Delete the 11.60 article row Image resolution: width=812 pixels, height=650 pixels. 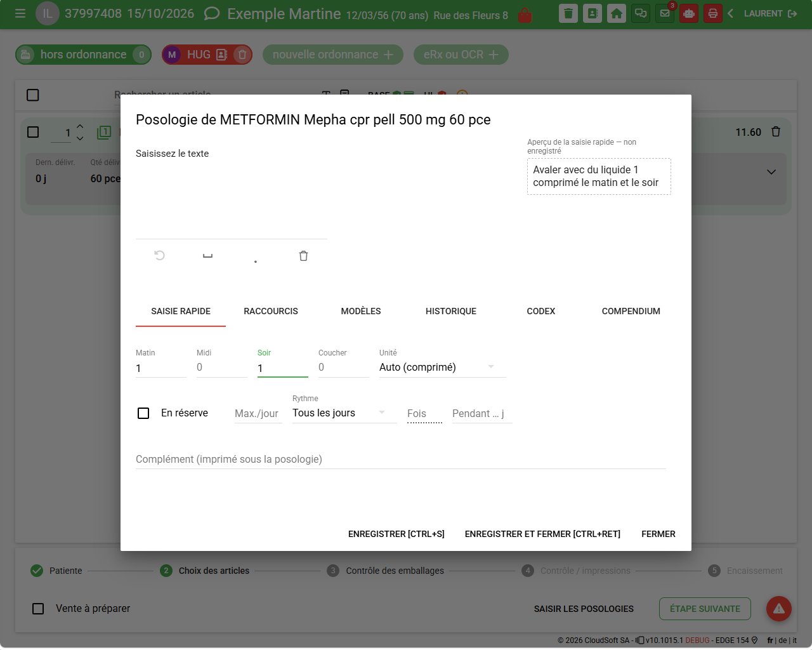(x=776, y=132)
